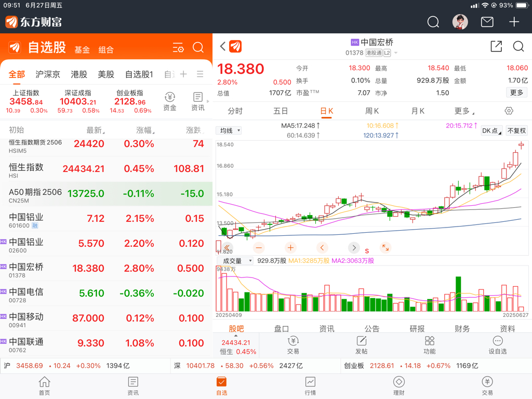The width and height of the screenshot is (532, 399).
Task: Open the messages mail icon
Action: pos(487,22)
